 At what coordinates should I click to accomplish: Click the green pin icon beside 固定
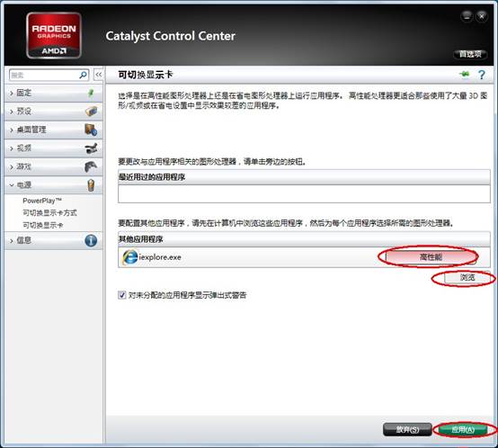91,93
